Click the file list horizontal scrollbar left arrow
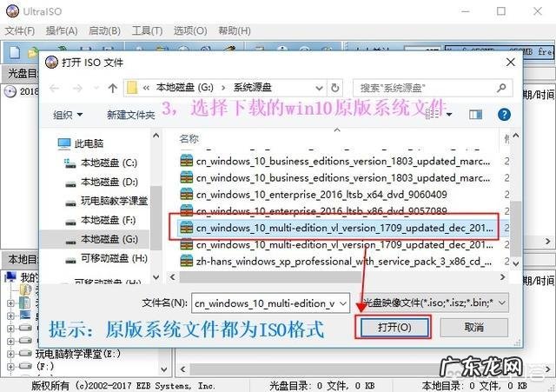 [x=173, y=277]
